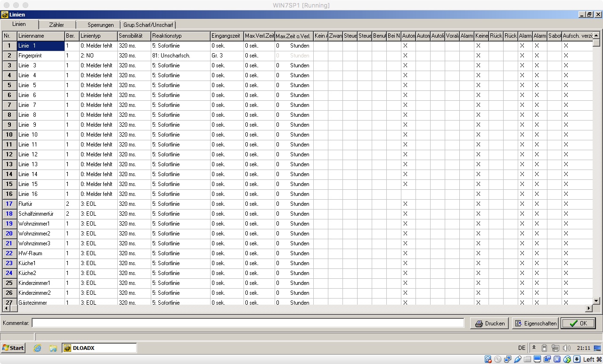This screenshot has width=603, height=364.
Task: Click the Internet Explorer icon in taskbar
Action: [38, 348]
